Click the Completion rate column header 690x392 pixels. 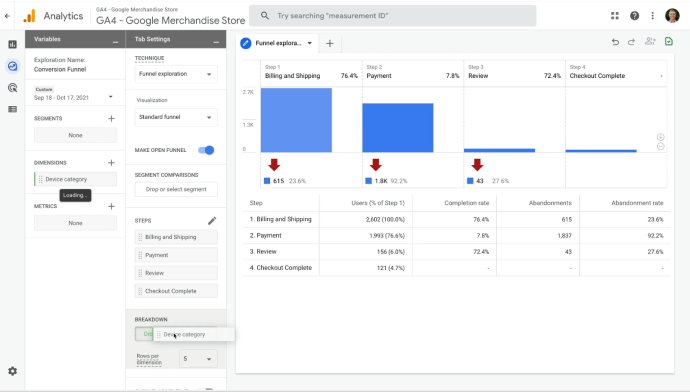pos(466,203)
